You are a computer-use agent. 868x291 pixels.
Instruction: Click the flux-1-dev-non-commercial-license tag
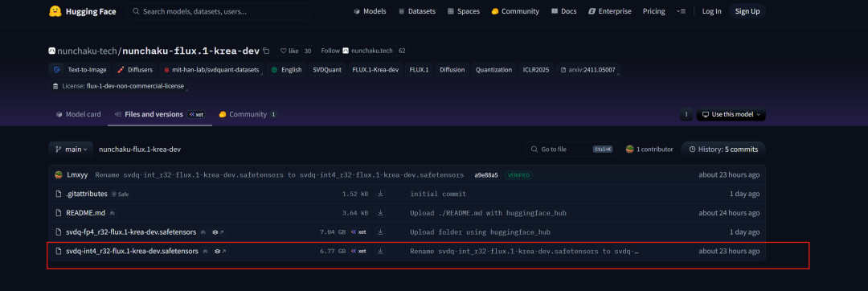119,86
